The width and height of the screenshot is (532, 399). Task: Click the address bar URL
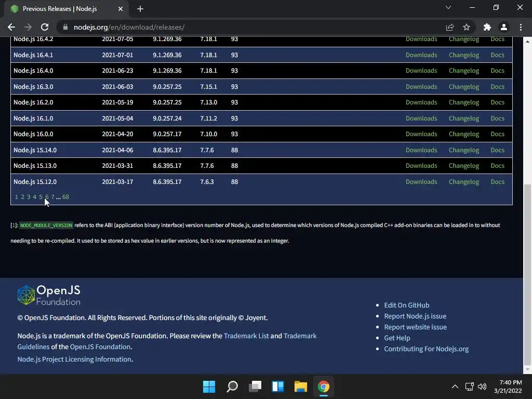pyautogui.click(x=129, y=27)
